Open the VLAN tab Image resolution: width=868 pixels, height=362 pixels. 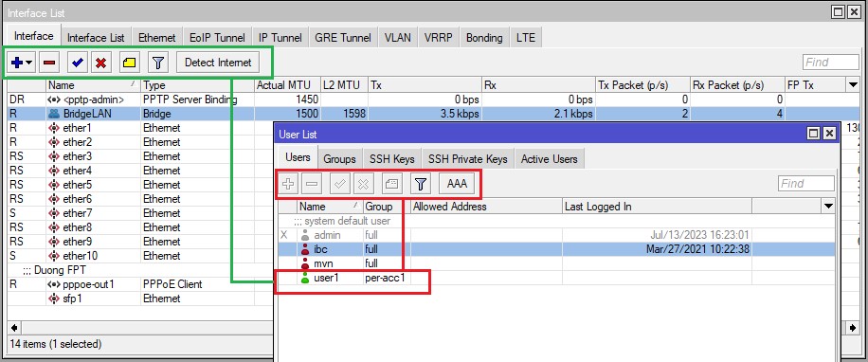397,38
